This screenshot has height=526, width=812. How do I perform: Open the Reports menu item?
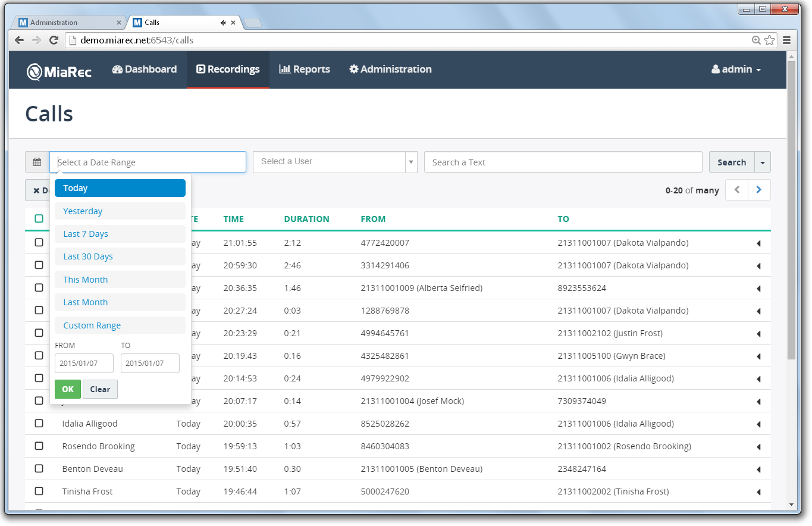pyautogui.click(x=305, y=70)
